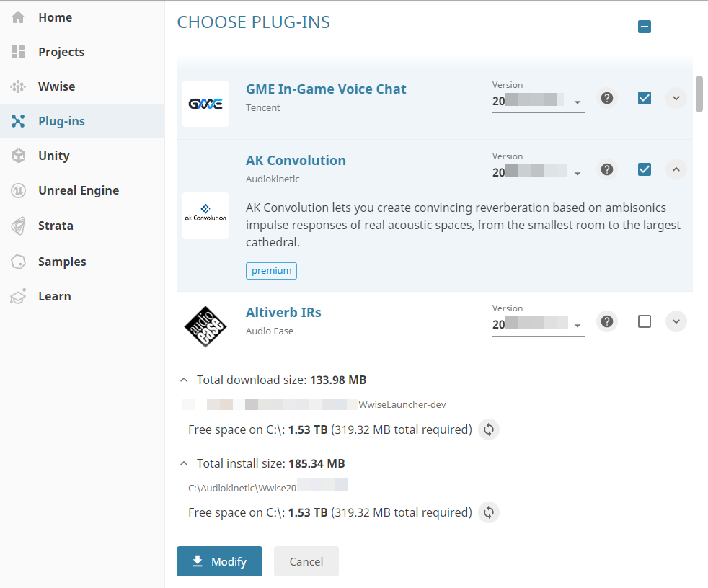Image resolution: width=708 pixels, height=588 pixels.
Task: Click the AK Convolution logo icon
Action: (x=205, y=215)
